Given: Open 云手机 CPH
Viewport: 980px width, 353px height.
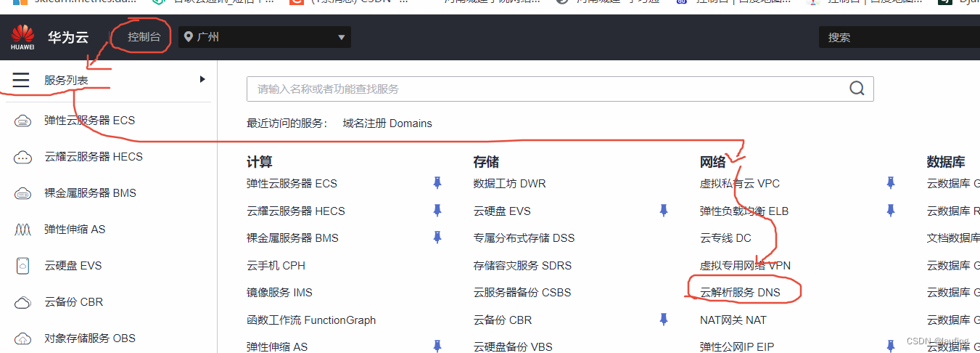Looking at the screenshot, I should 276,266.
